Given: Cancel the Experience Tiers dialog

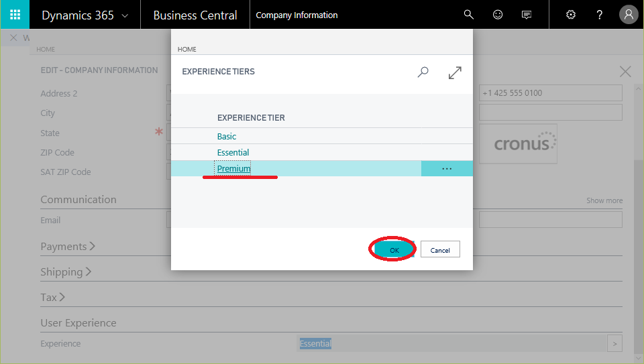Looking at the screenshot, I should 440,249.
